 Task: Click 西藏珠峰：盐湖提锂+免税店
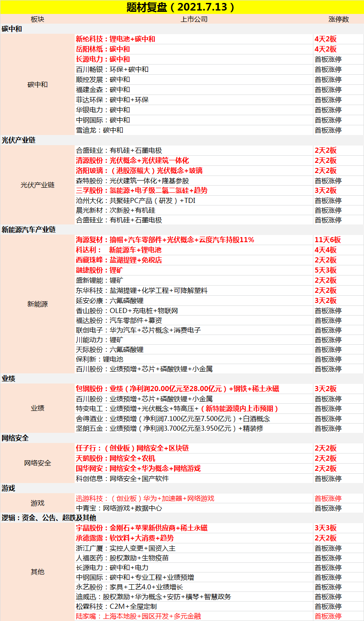pyautogui.click(x=119, y=260)
